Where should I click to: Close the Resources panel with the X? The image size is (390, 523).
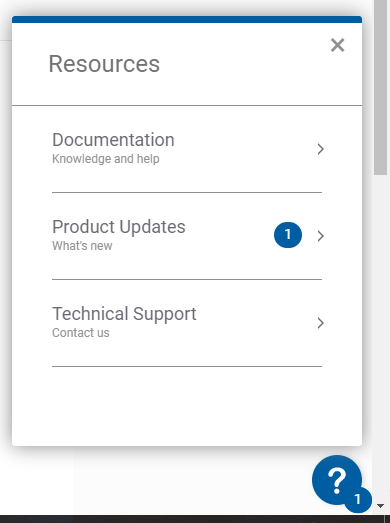(x=337, y=45)
